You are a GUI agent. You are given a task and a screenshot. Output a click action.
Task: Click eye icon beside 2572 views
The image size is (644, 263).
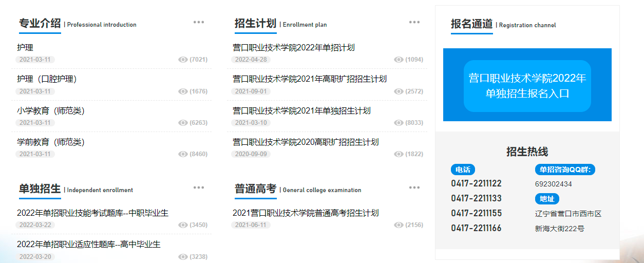point(399,91)
